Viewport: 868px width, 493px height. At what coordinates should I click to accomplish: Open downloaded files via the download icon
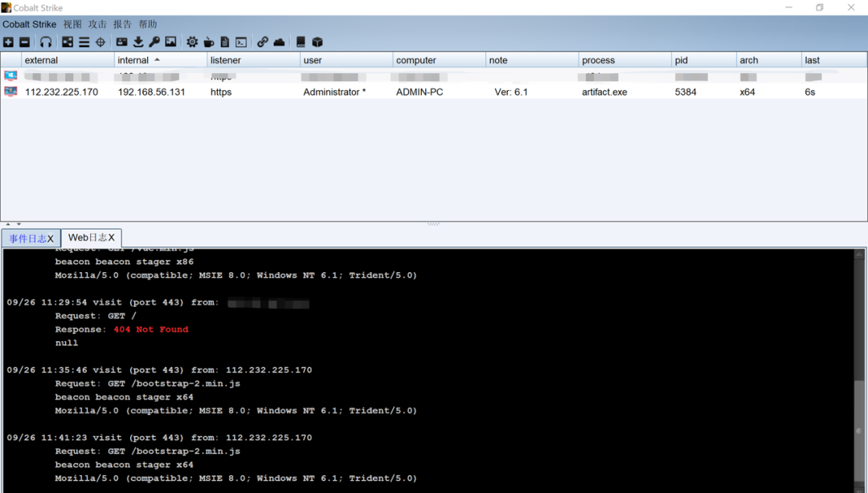coord(138,42)
